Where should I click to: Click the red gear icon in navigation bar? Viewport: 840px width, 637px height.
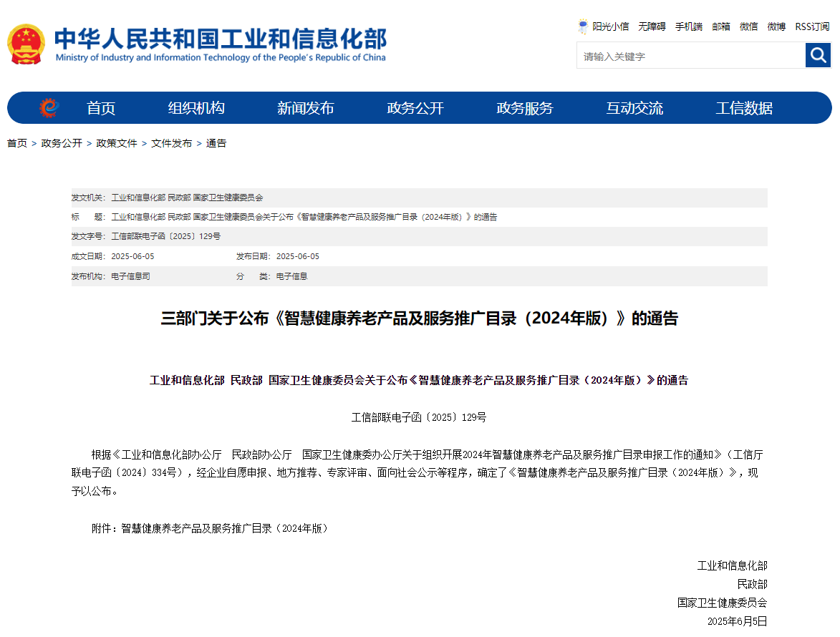click(49, 108)
